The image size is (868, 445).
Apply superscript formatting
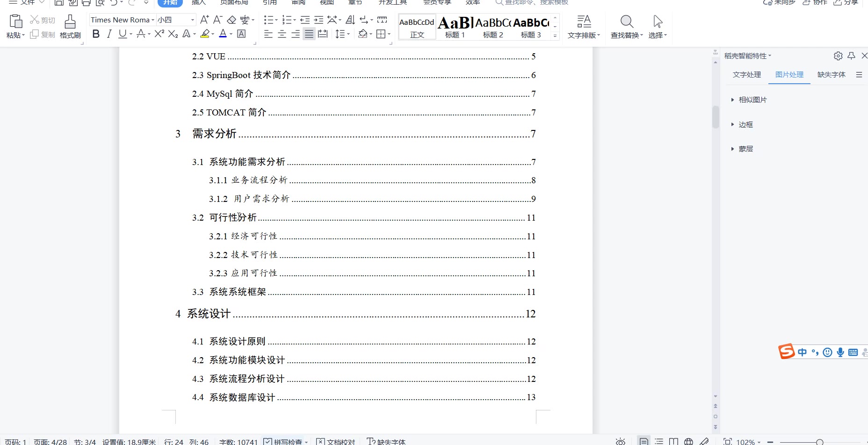tap(159, 34)
